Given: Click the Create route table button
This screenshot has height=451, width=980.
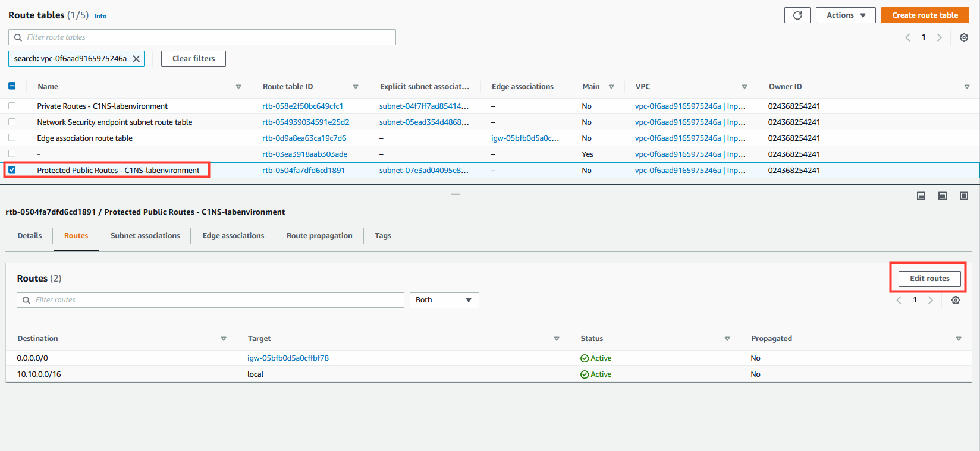Looking at the screenshot, I should 925,15.
